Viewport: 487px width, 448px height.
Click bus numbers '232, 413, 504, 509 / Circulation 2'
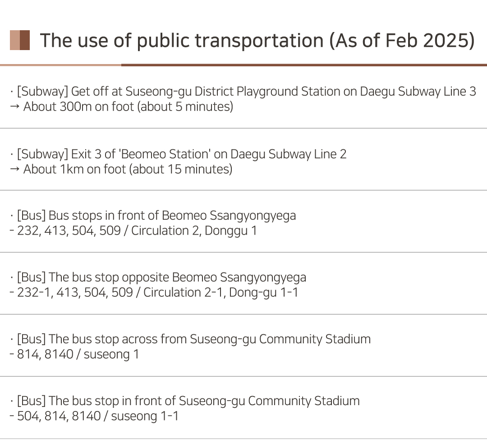tap(108, 231)
